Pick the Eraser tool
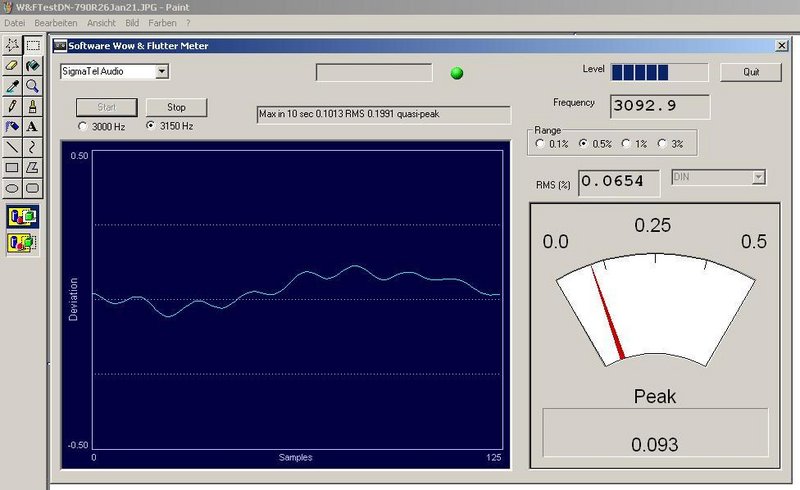The width and height of the screenshot is (800, 490). pos(12,66)
